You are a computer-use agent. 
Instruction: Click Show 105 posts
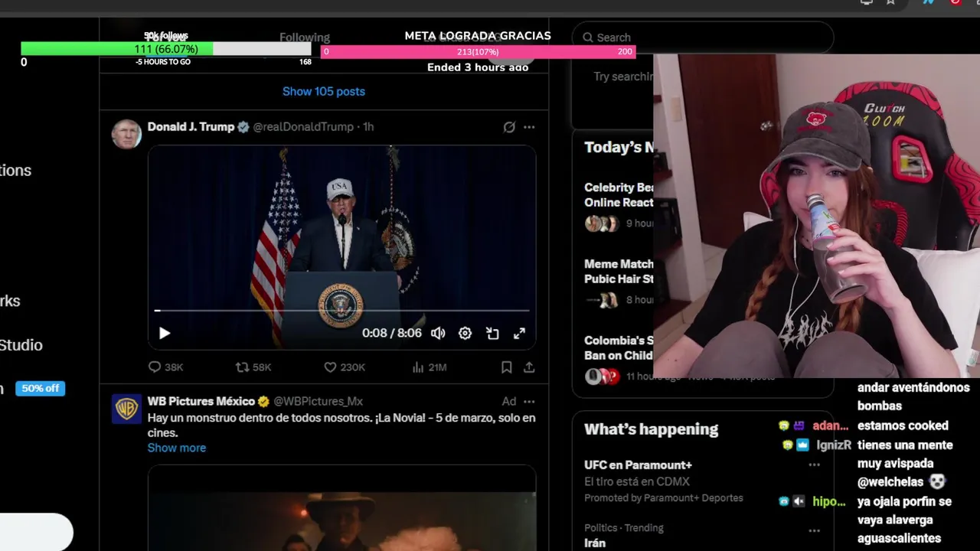[x=324, y=91]
